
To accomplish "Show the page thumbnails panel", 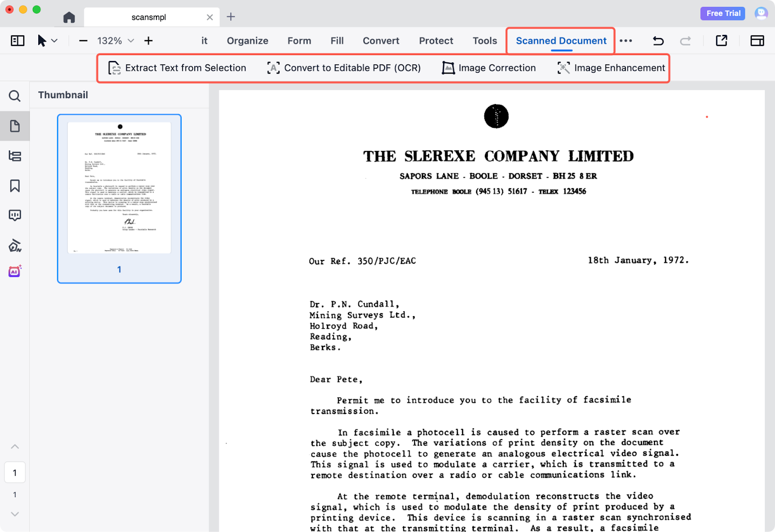I will tap(15, 126).
